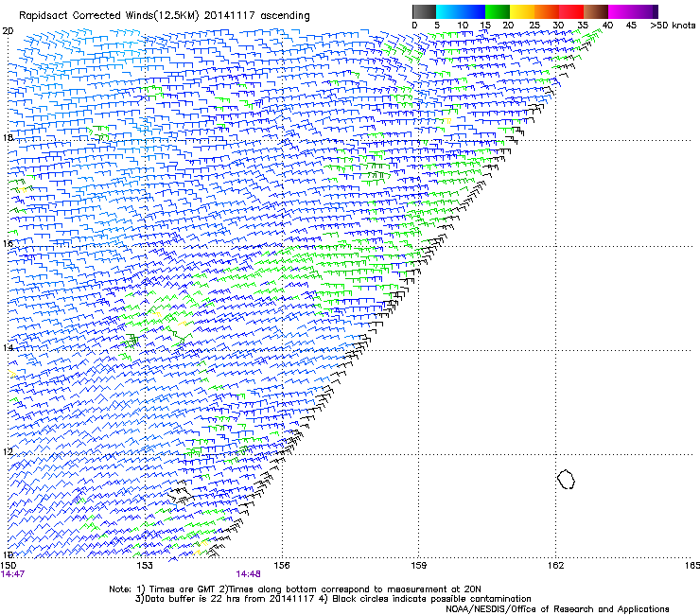Click the longitude axis label '156'
Image resolution: width=700 pixels, height=615 pixels.
[282, 566]
